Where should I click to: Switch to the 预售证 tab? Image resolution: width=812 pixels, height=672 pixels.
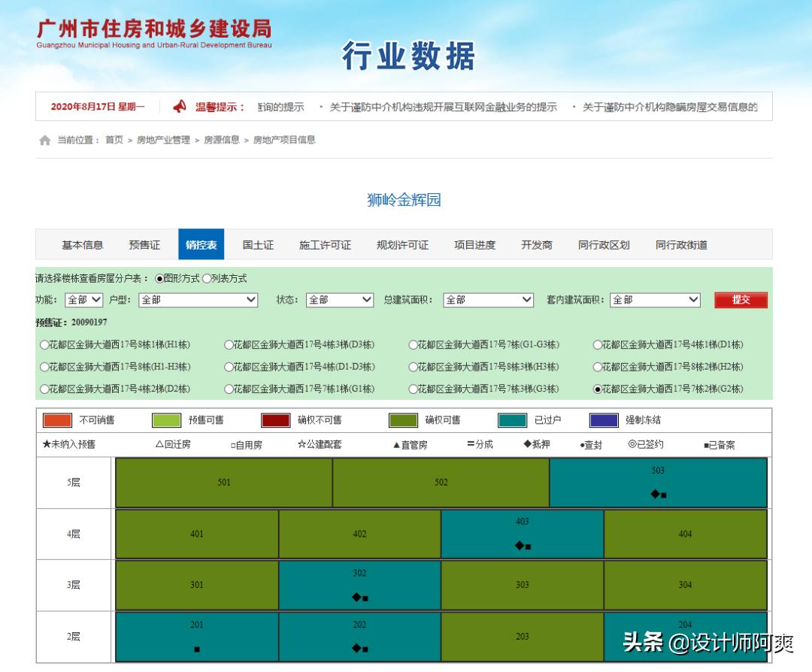pos(144,244)
